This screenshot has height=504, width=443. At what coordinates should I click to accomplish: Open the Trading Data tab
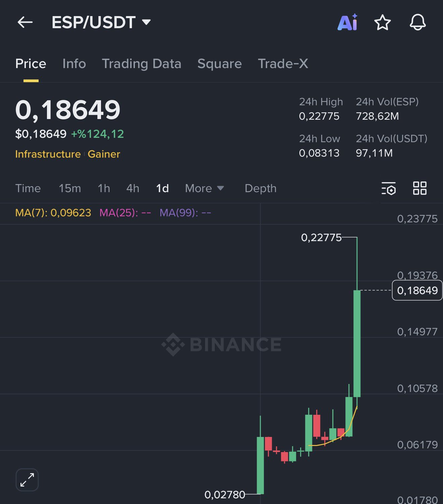(141, 64)
